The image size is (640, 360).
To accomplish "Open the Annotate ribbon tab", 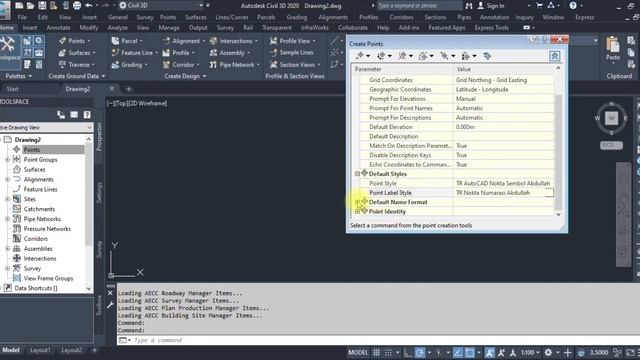I will pyautogui.click(x=58, y=28).
